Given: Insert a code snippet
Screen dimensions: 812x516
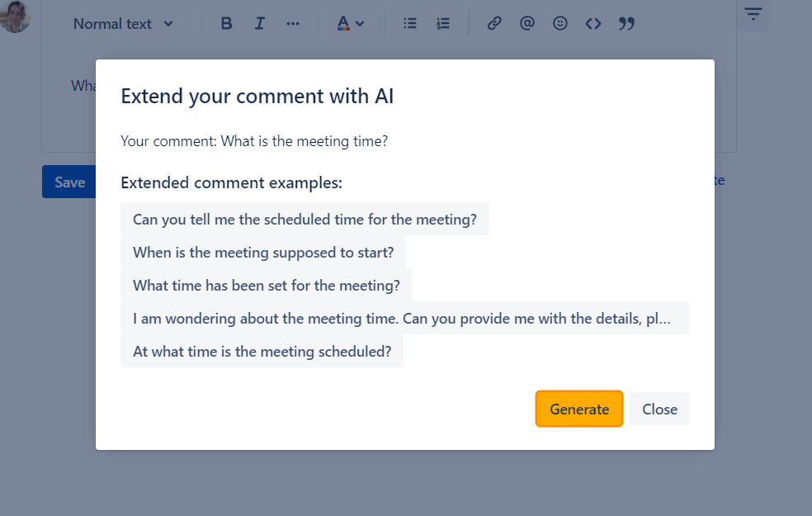Looking at the screenshot, I should point(593,24).
